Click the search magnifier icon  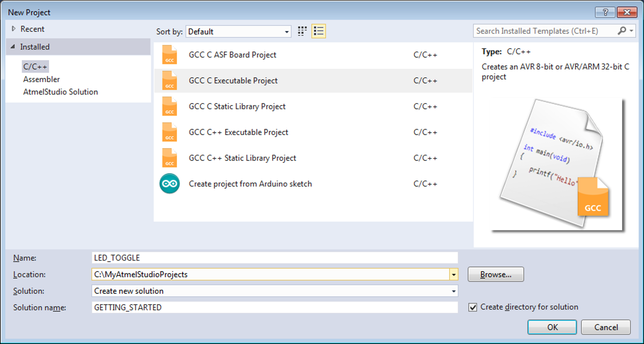point(622,31)
